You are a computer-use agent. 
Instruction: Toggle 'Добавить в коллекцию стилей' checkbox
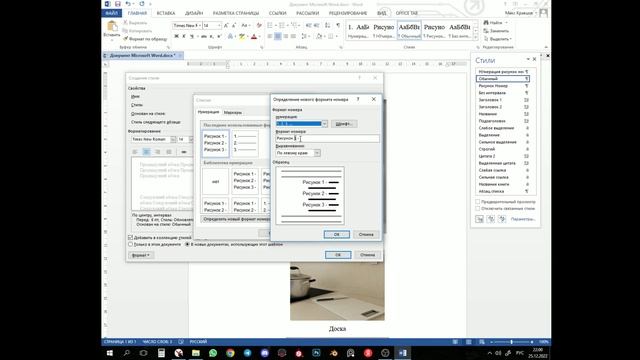131,237
